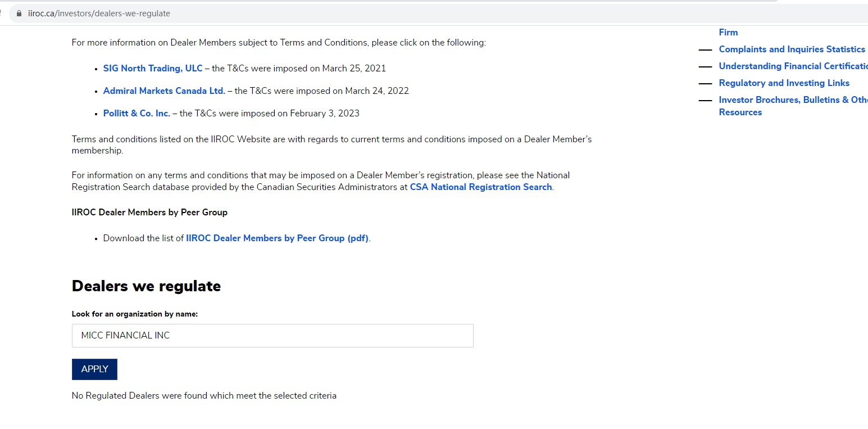Navigate to Regulatory and Investing Links

pyautogui.click(x=784, y=83)
